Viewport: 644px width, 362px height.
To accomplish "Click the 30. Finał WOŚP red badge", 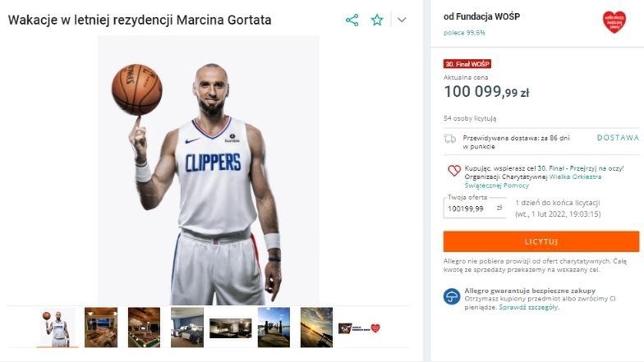I will 467,64.
